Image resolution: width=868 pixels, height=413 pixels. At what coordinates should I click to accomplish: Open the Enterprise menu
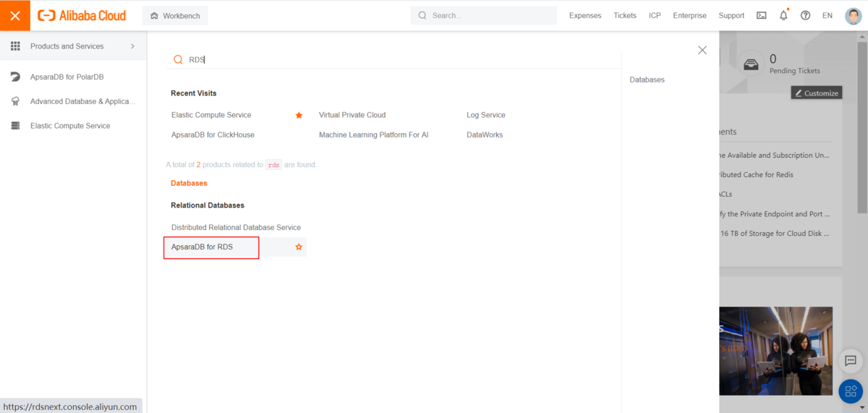click(689, 15)
